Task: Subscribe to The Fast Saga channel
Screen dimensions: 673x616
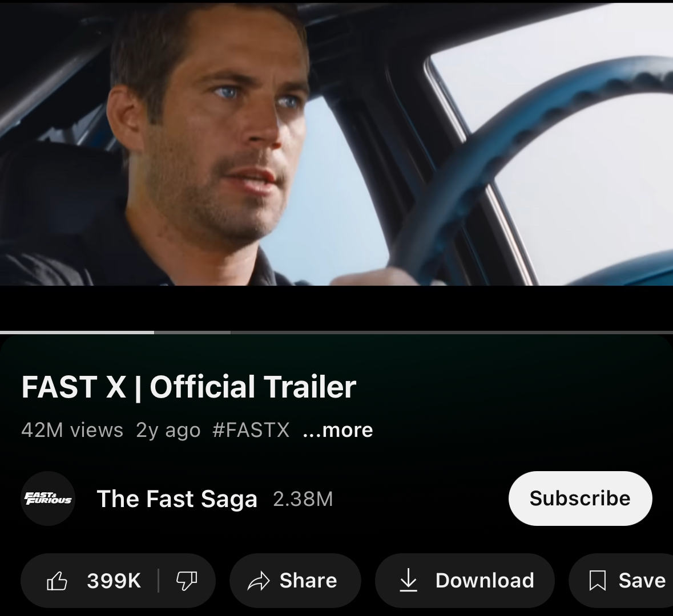Action: [x=580, y=499]
